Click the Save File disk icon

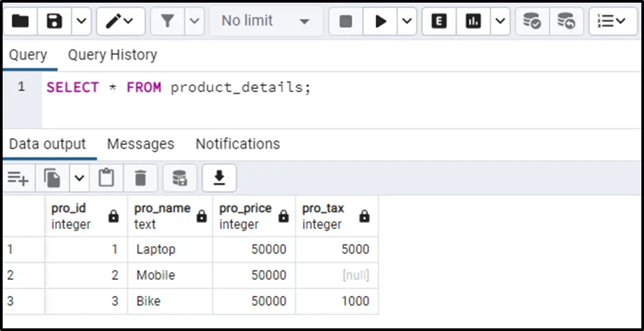54,21
